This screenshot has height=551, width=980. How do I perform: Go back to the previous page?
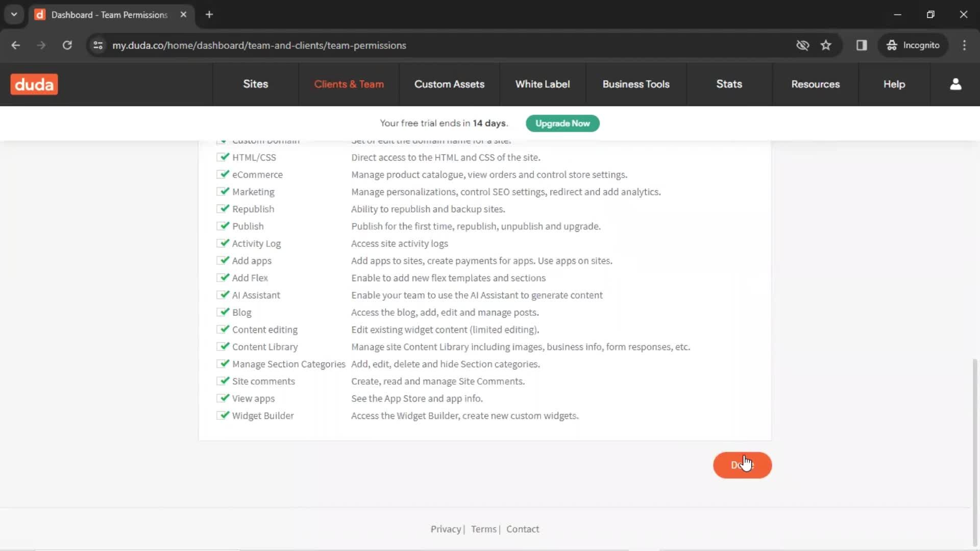(16, 45)
